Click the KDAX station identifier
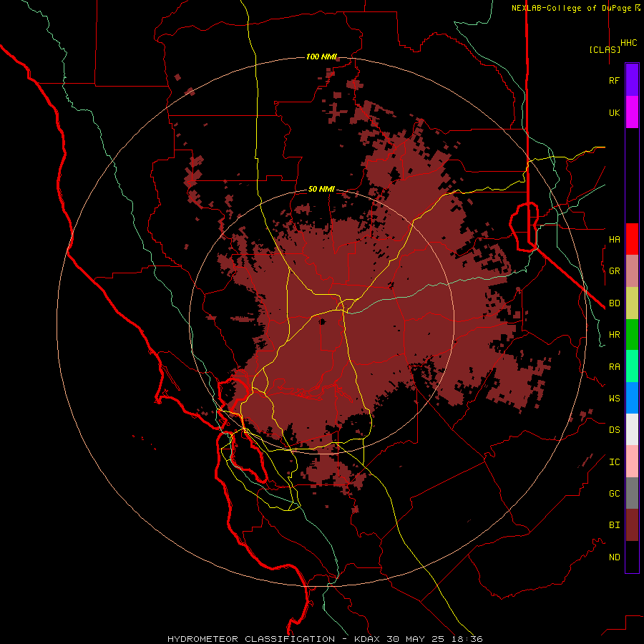This screenshot has width=644, height=644. [x=367, y=639]
